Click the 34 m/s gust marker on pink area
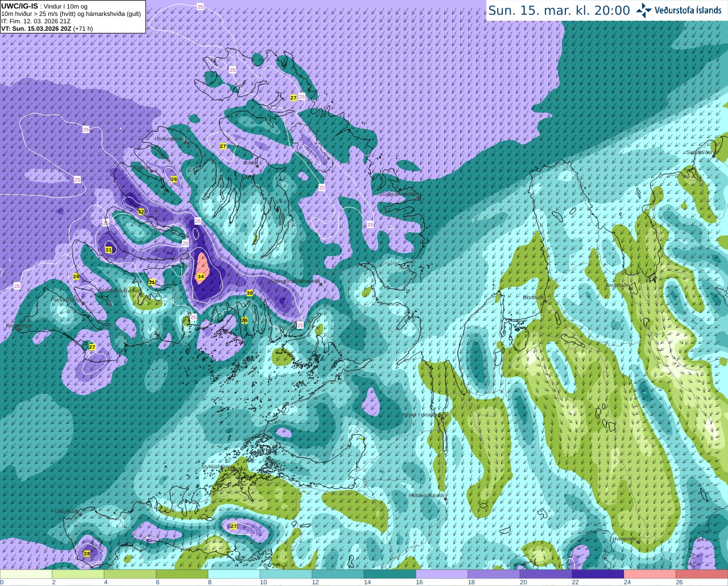This screenshot has height=586, width=728. (x=200, y=277)
